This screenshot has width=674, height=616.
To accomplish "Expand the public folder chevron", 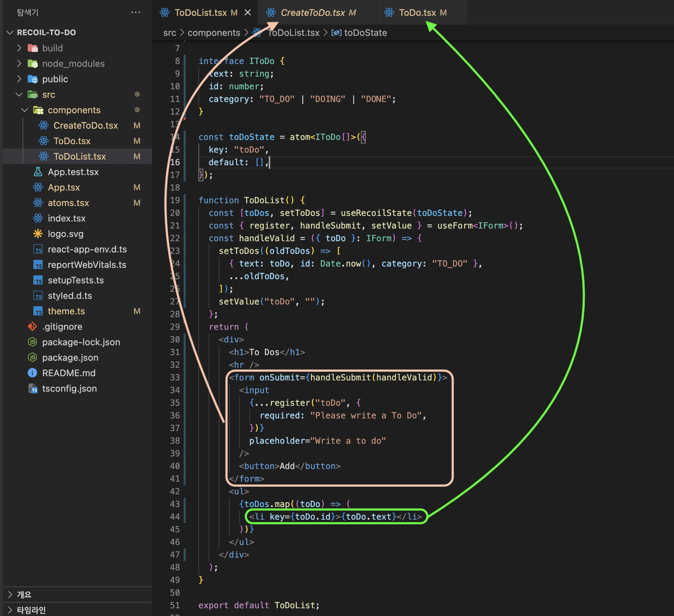I will pos(19,79).
